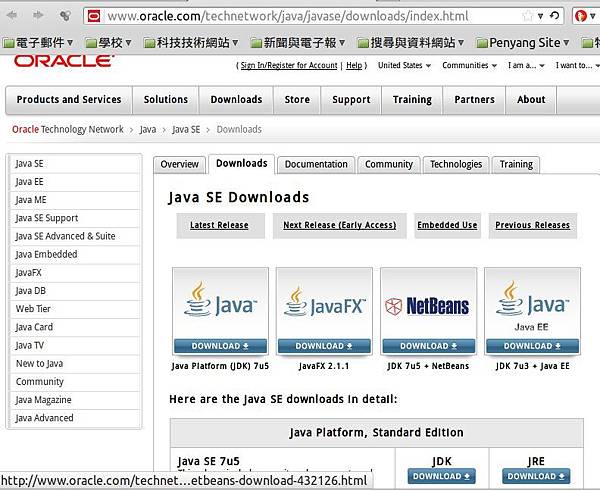Open the Solutions menu
Viewport: 600px width, 491px height.
(166, 100)
